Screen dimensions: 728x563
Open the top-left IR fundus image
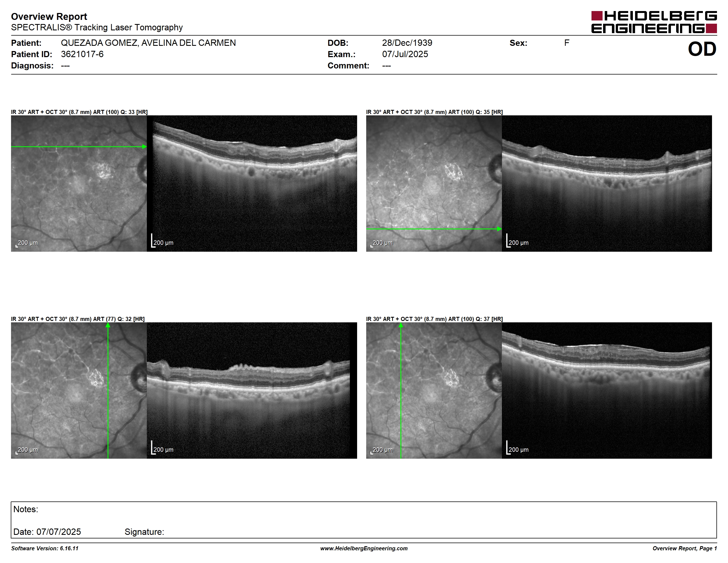coord(79,184)
